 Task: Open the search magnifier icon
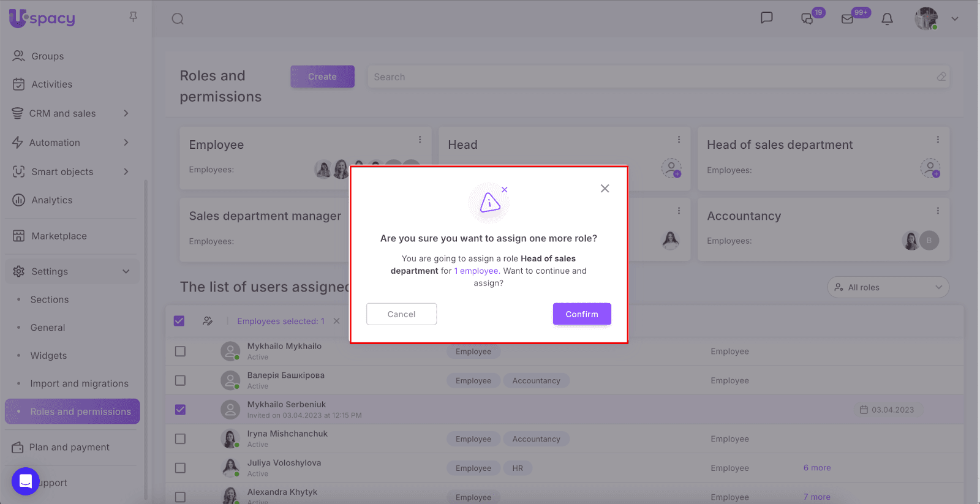coord(178,19)
